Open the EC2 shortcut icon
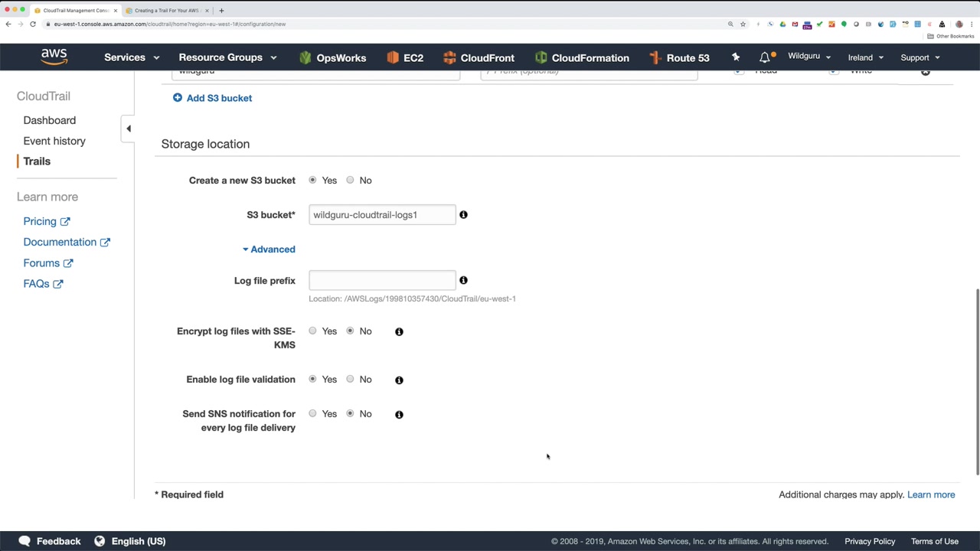 point(393,57)
